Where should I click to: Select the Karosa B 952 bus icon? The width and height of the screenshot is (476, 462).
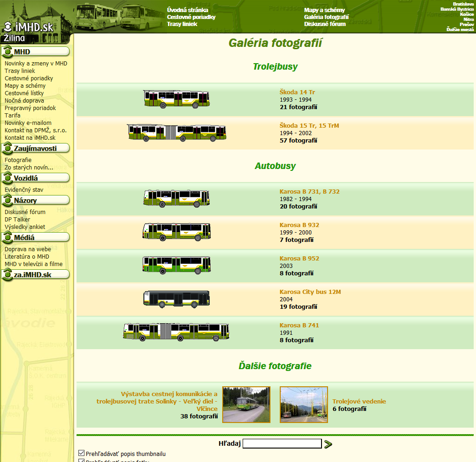click(176, 265)
